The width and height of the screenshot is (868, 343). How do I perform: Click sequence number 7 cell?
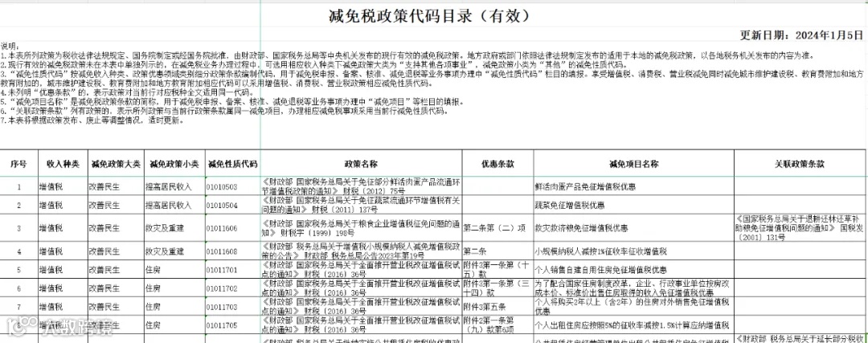pos(18,307)
